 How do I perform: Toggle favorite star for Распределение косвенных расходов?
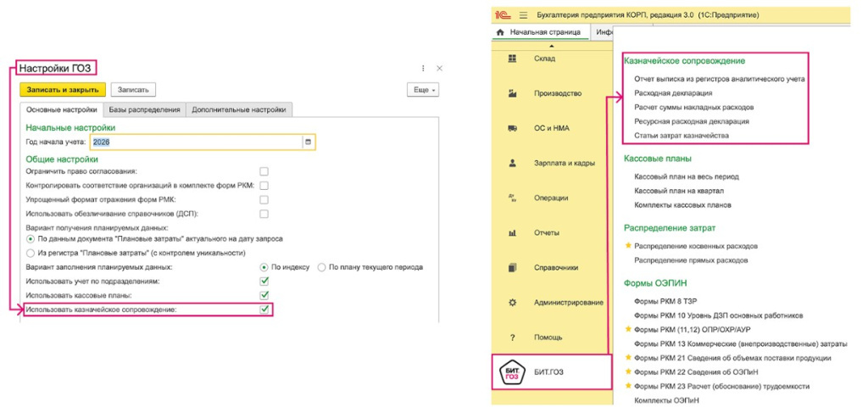point(628,245)
